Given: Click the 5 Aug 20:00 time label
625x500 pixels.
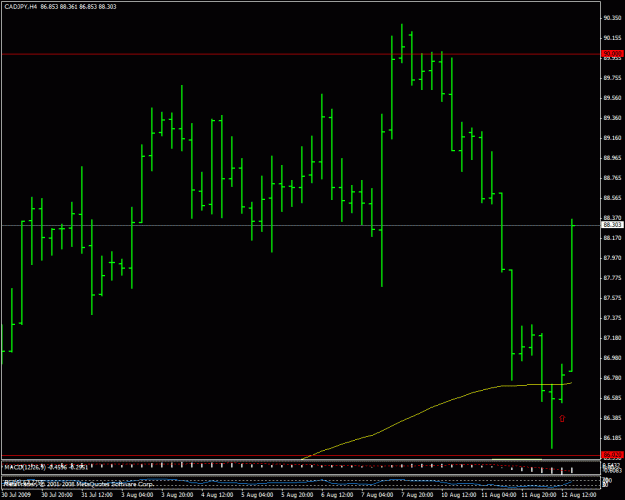Looking at the screenshot, I should (297, 495).
